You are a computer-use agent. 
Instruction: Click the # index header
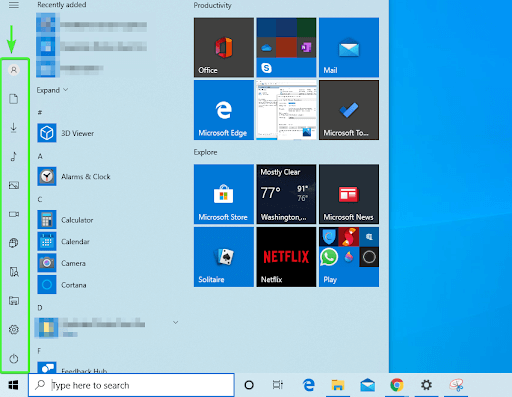coord(40,112)
